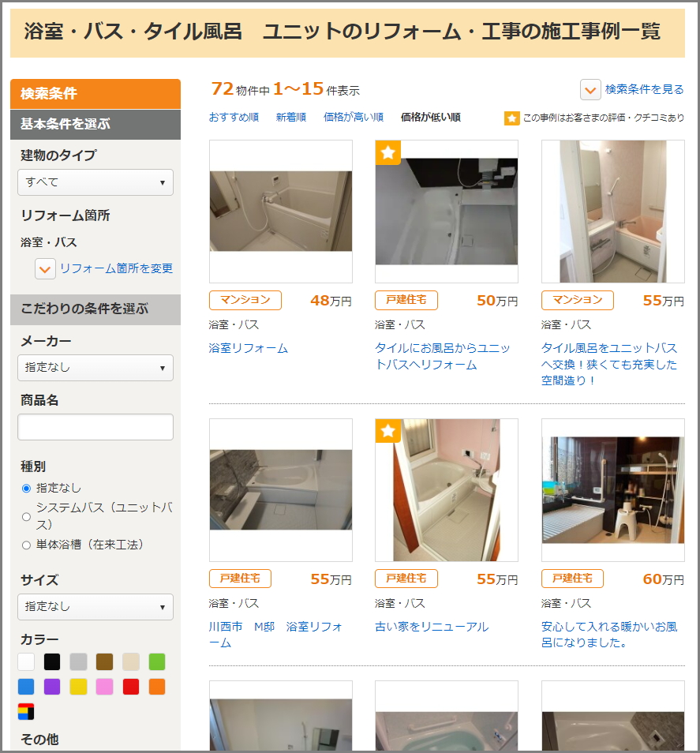Open 古い家をリニューアル listing link
700x753 pixels.
tap(432, 627)
